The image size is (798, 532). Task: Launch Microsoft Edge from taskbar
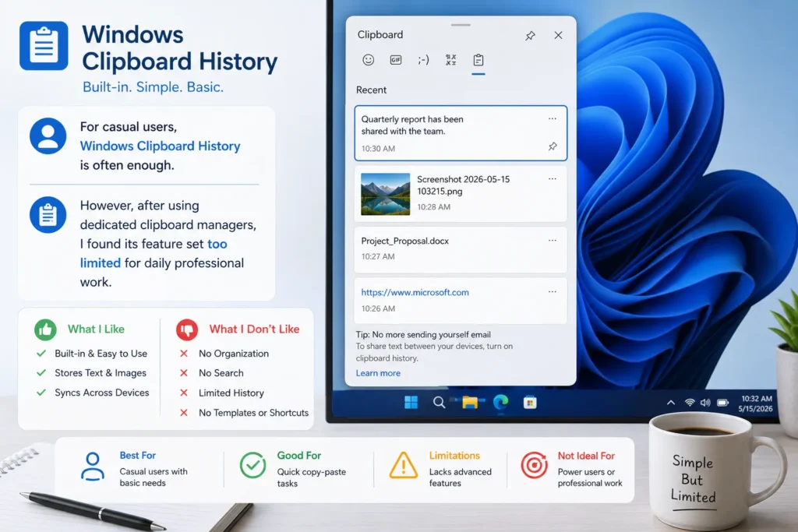501,402
